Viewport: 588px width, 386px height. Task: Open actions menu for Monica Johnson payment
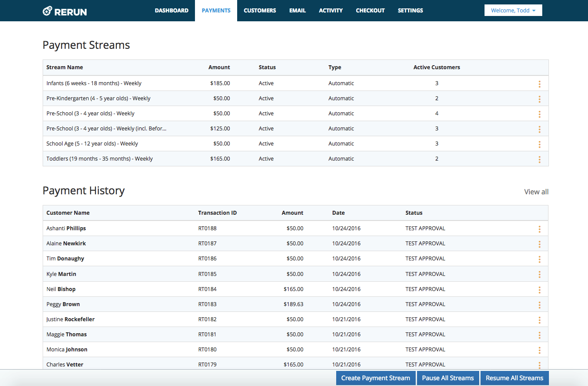pyautogui.click(x=539, y=350)
